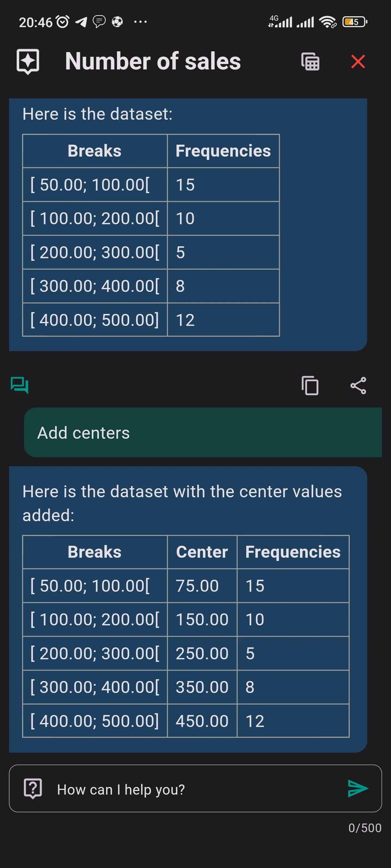
Task: Tap second-table frequency 12 next to 450.00
Action: coord(293,721)
